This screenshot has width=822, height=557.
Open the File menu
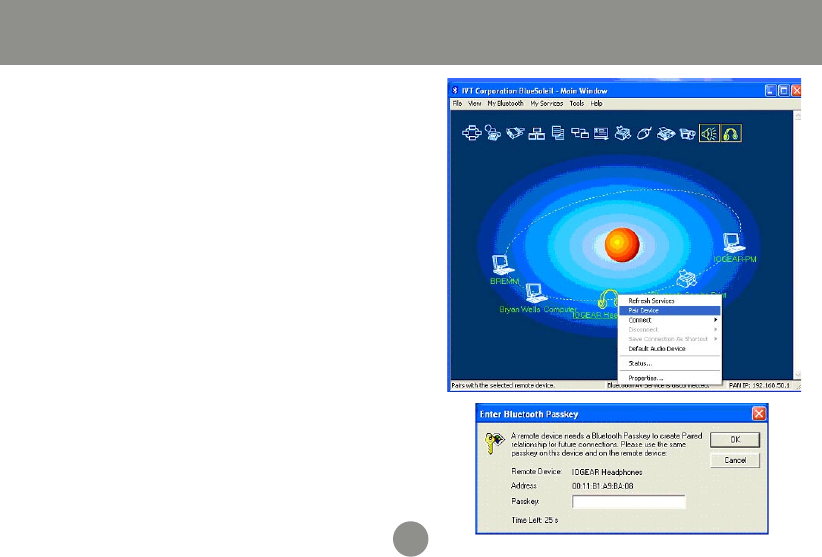(x=457, y=104)
